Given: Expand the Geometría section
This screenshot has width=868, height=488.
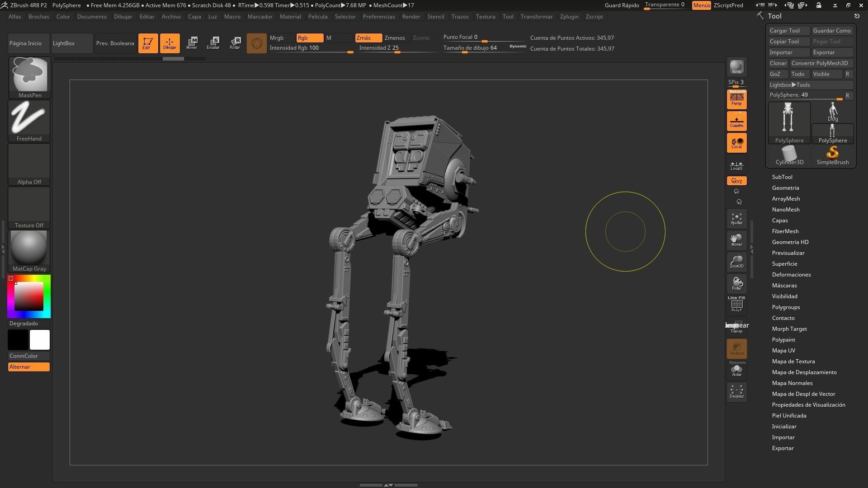Looking at the screenshot, I should pyautogui.click(x=785, y=188).
